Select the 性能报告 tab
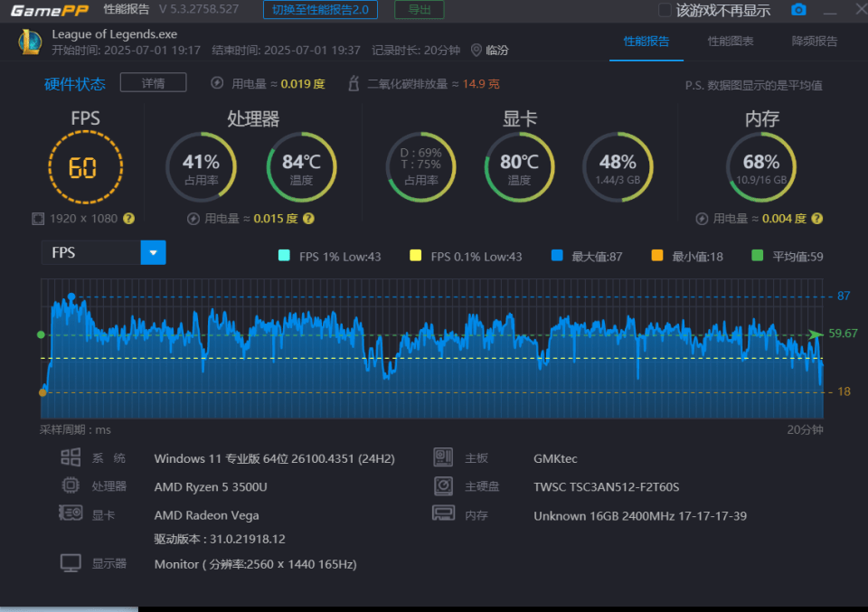The image size is (868, 612). (x=646, y=42)
